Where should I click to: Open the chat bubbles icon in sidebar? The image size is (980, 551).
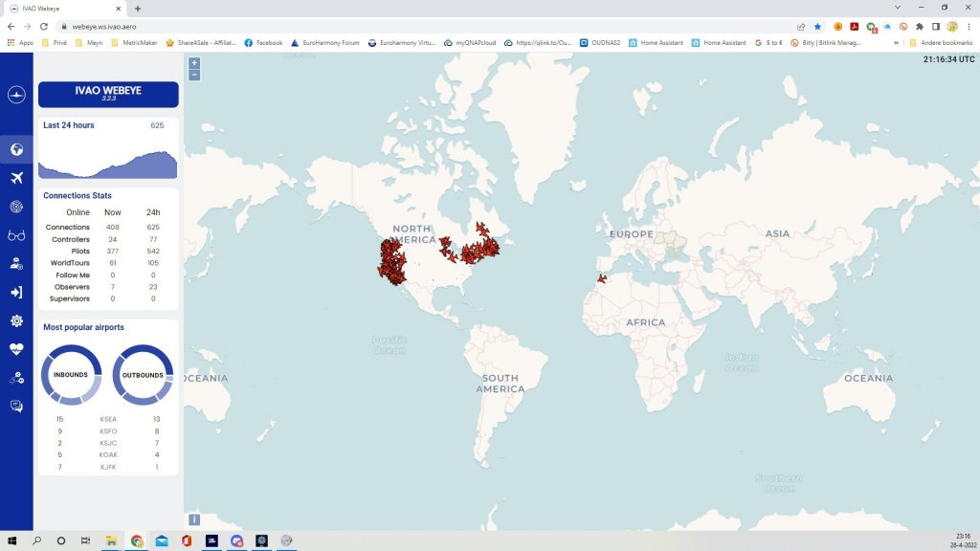point(16,407)
